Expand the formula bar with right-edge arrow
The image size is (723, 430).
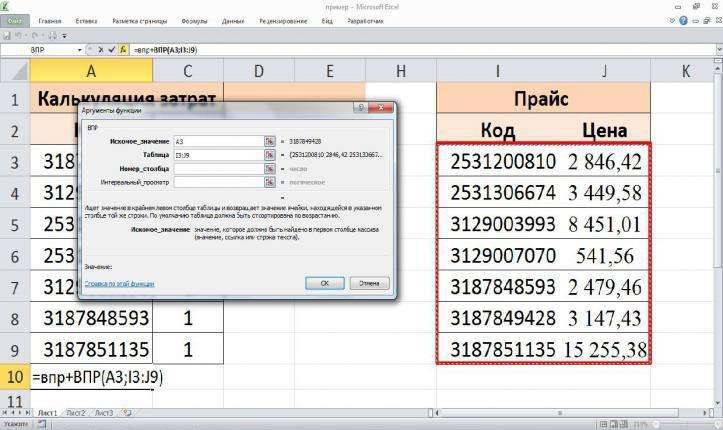[719, 49]
